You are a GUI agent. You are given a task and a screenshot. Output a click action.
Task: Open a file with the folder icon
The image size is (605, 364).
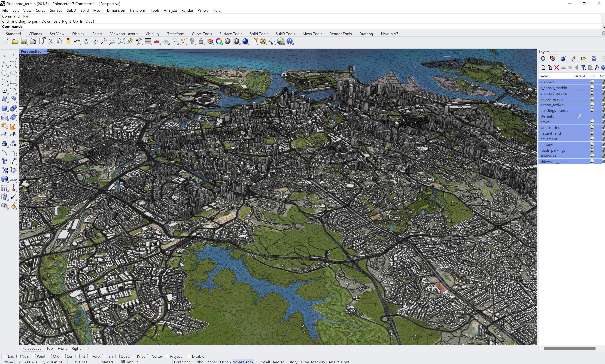[x=15, y=41]
